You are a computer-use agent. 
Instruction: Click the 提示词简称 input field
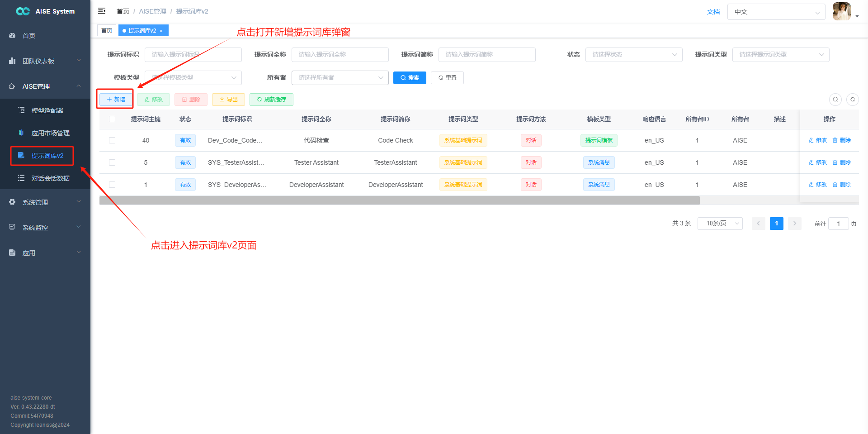coord(487,55)
